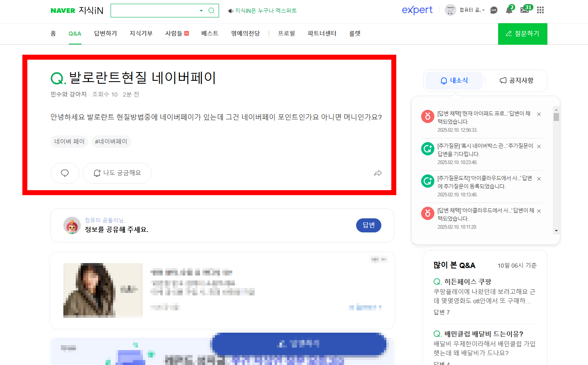Open the 지식iN은 누구나 엑스퍼트 notice
The image size is (588, 365).
[x=263, y=11]
